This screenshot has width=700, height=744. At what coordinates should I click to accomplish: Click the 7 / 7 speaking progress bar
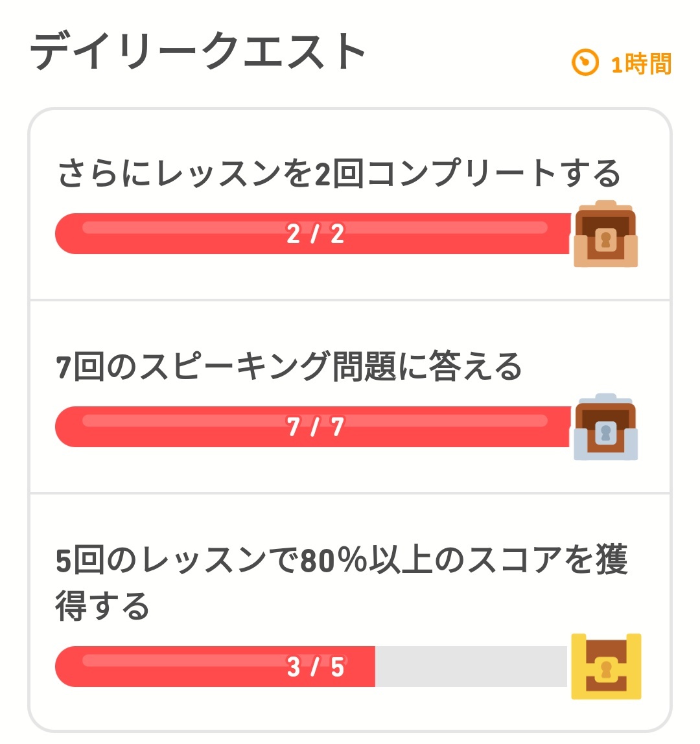[x=313, y=426]
